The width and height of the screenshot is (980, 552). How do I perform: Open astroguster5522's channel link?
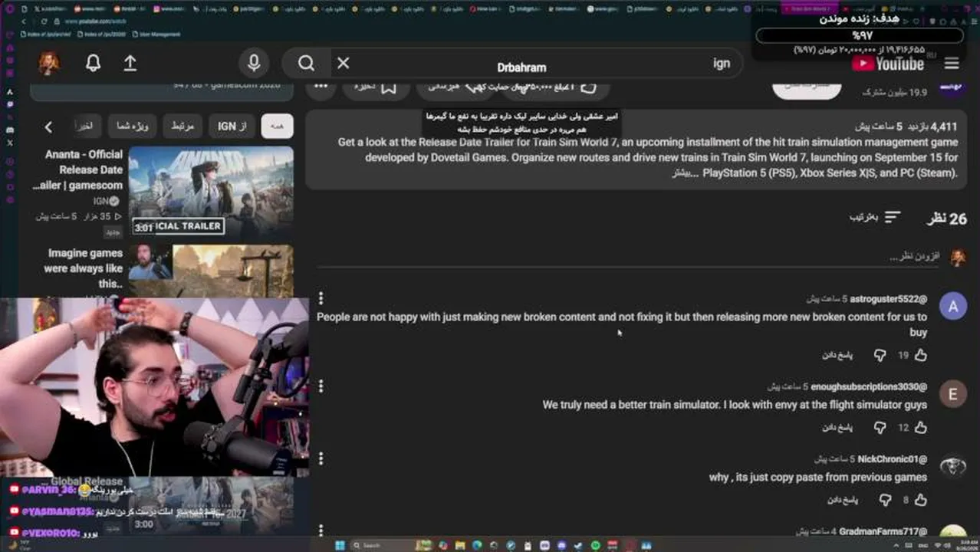[x=888, y=299]
